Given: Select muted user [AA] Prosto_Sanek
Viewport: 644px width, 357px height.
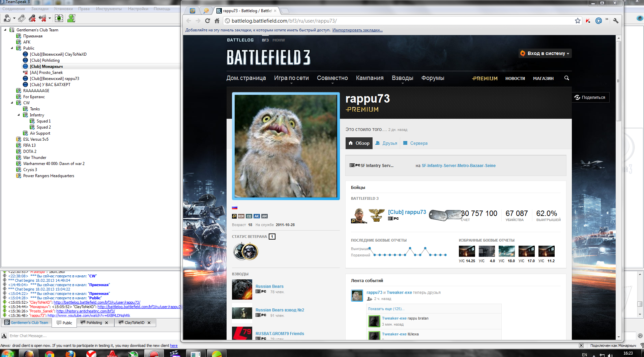Looking at the screenshot, I should (46, 73).
